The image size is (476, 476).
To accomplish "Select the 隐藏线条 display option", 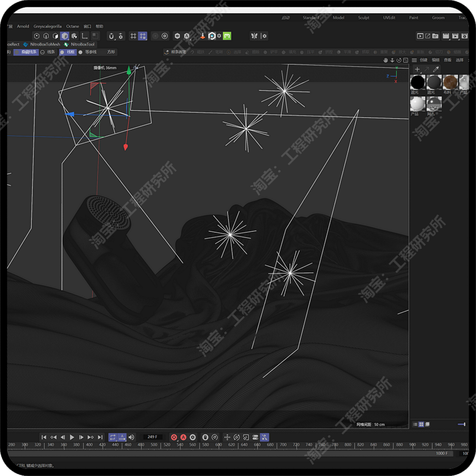I will 26,52.
